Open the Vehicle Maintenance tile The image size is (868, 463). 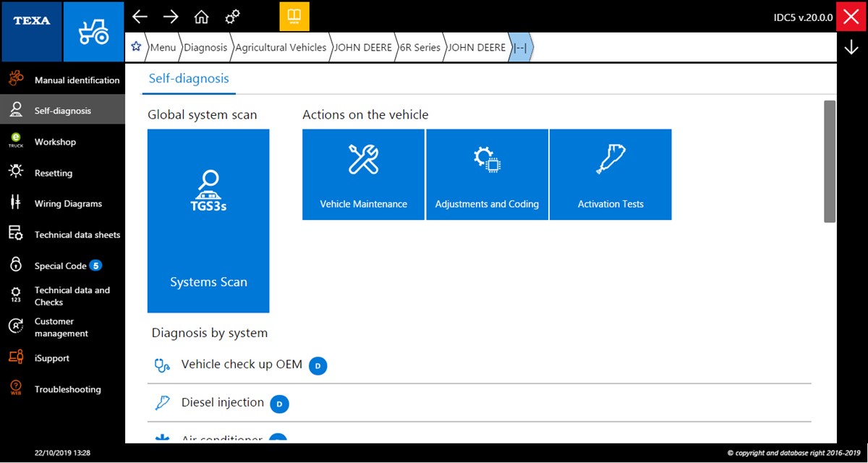coord(363,174)
